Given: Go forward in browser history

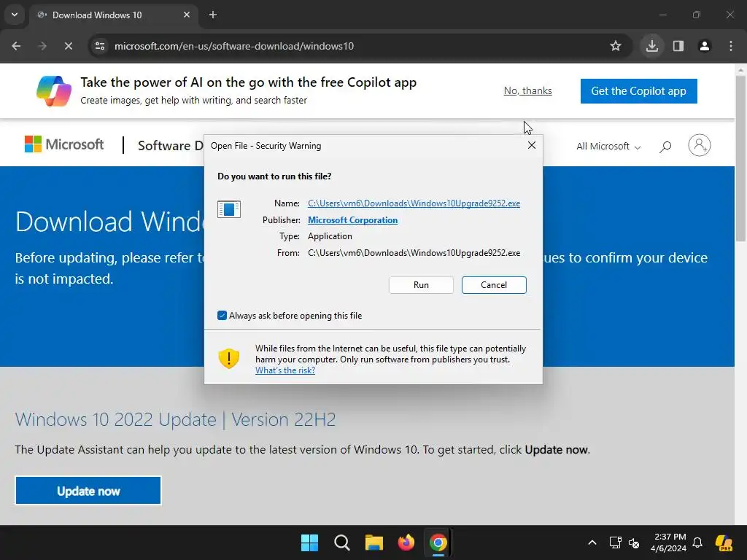Looking at the screenshot, I should pyautogui.click(x=42, y=46).
